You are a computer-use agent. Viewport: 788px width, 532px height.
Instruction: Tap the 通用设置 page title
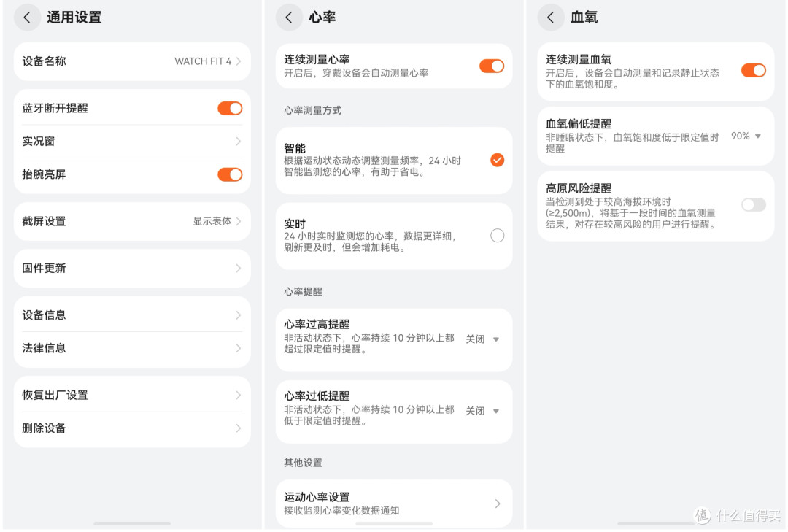pyautogui.click(x=74, y=18)
